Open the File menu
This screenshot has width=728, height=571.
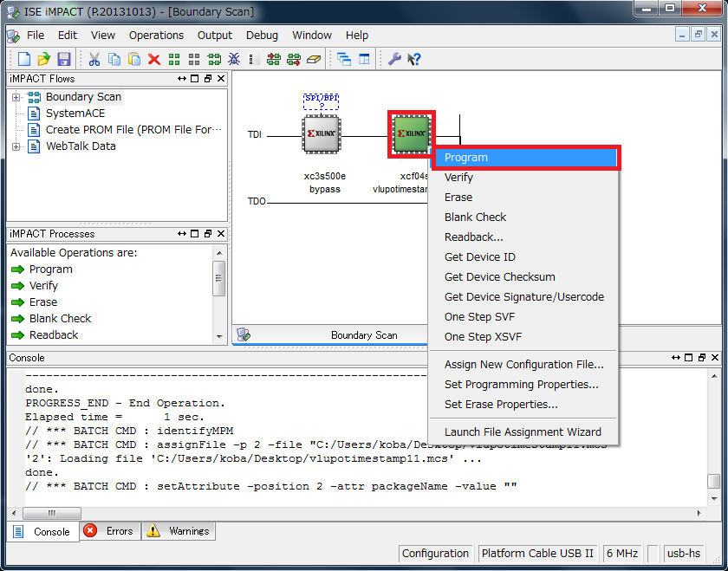36,36
